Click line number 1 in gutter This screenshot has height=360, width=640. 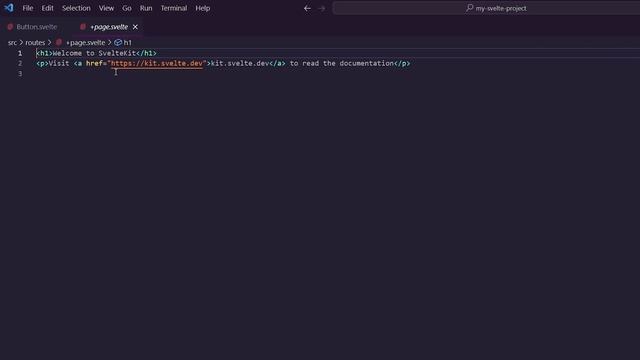[x=20, y=53]
